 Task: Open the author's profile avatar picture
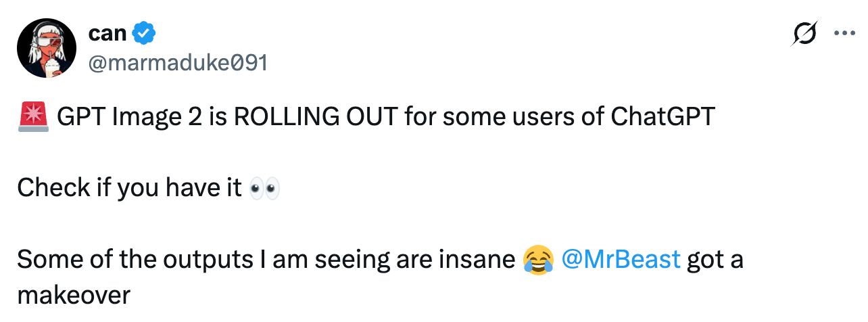click(x=45, y=48)
